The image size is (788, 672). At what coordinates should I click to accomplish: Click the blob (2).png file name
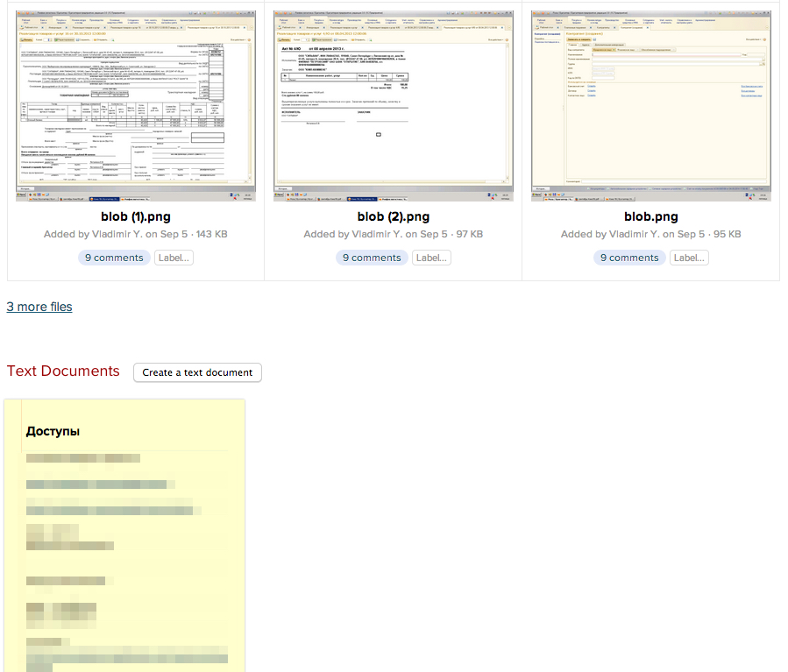tap(394, 216)
